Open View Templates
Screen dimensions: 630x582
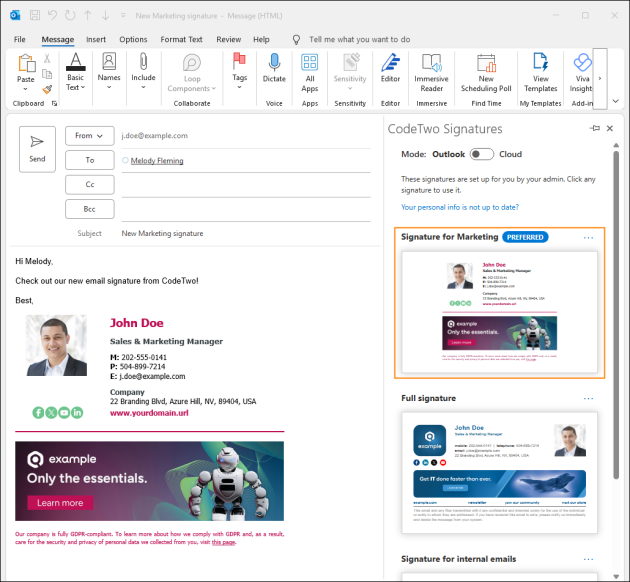540,73
